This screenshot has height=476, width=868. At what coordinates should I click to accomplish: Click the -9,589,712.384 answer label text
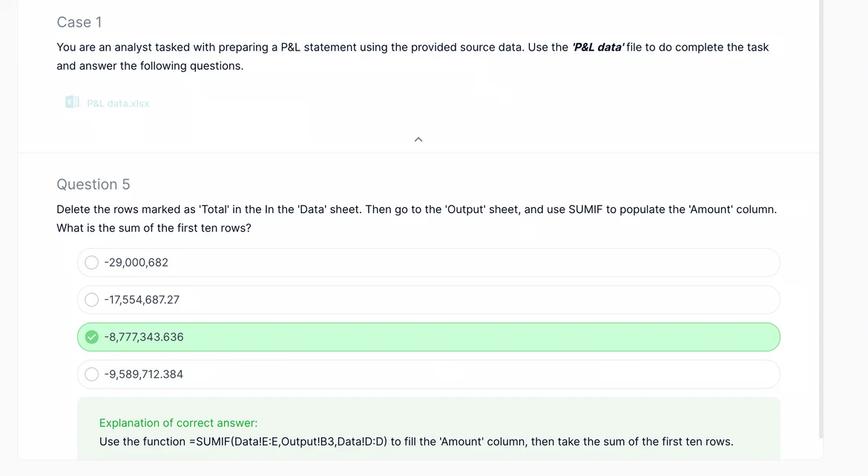[x=144, y=374]
